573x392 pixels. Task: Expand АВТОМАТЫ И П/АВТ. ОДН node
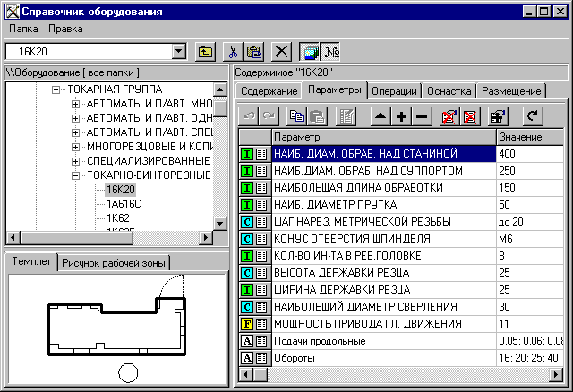click(x=75, y=118)
